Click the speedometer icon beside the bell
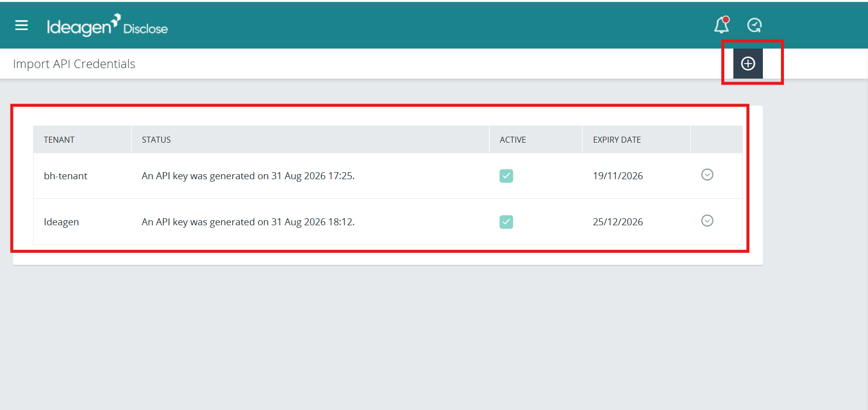The height and width of the screenshot is (410, 868). pyautogui.click(x=754, y=25)
